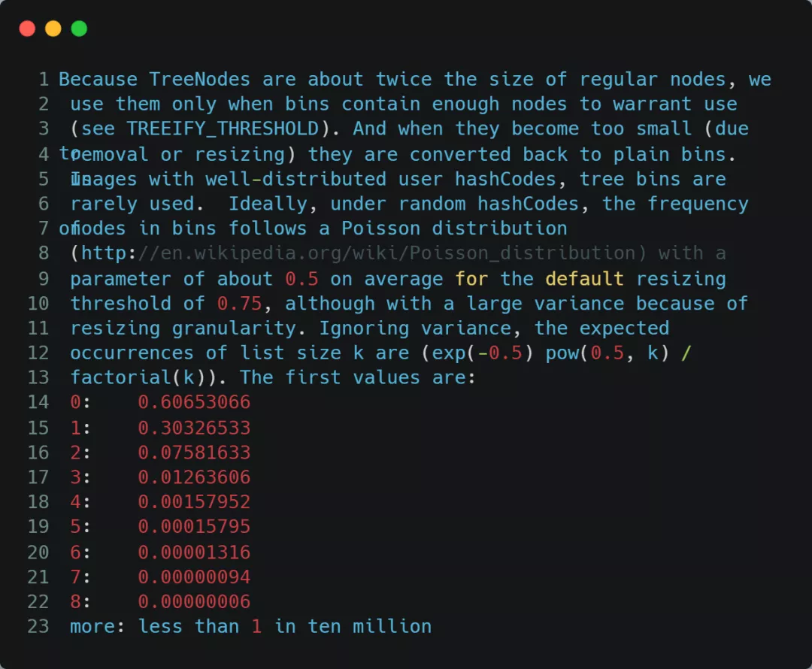This screenshot has height=669, width=812.
Task: Click line number 1 in gutter
Action: pos(44,79)
